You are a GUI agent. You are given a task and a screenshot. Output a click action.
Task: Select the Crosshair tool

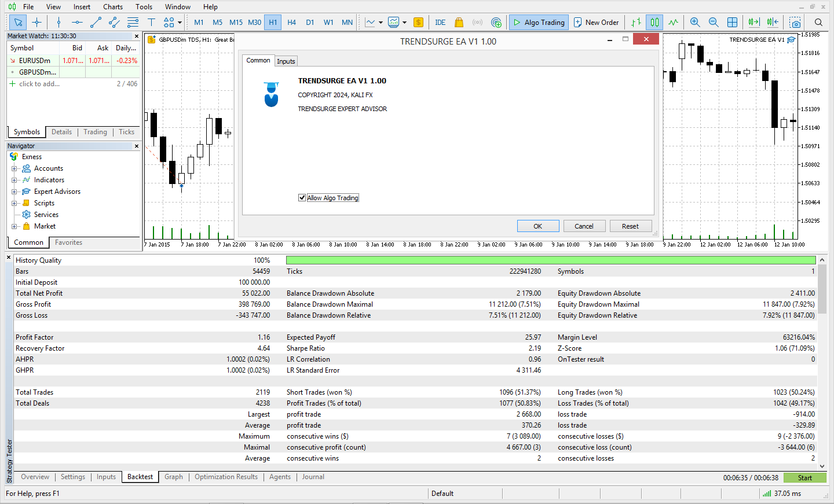(37, 22)
